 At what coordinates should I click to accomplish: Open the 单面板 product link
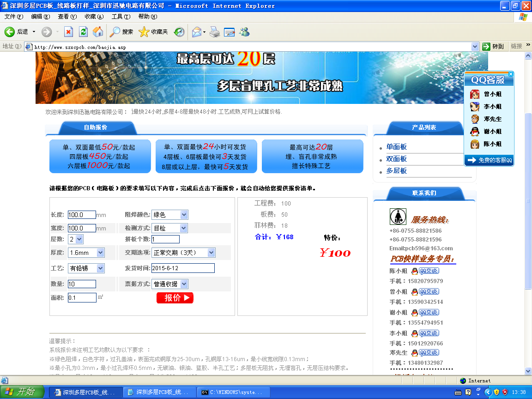pos(396,147)
